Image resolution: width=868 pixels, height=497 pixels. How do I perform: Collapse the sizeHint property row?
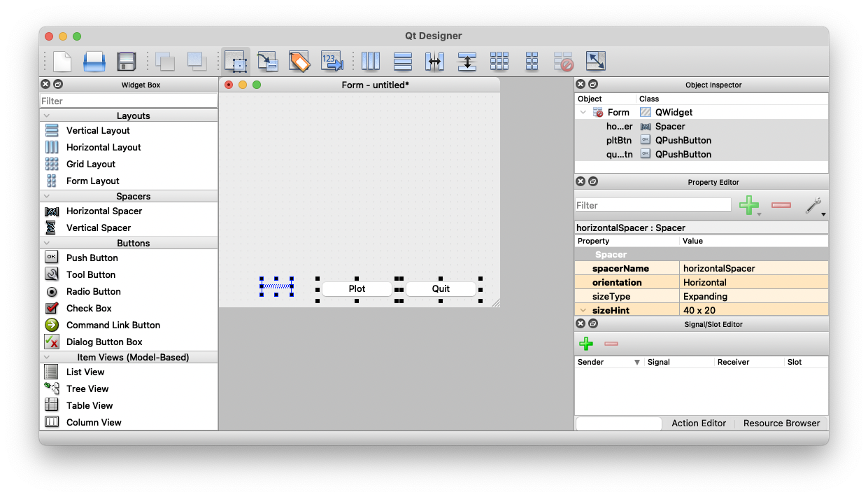tap(583, 310)
